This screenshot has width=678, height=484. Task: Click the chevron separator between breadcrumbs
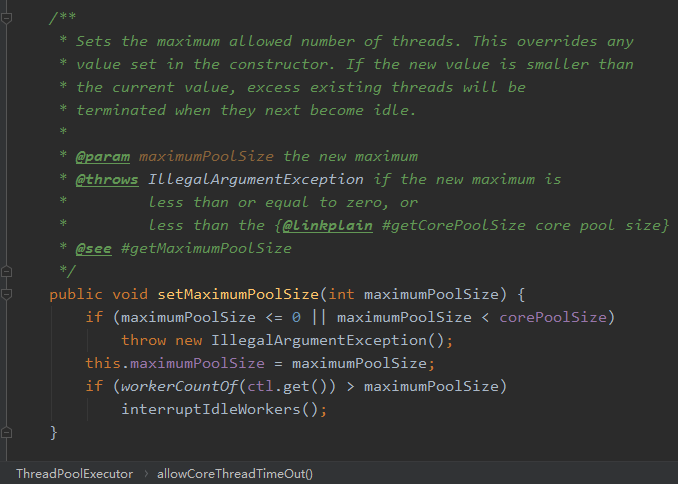tap(146, 474)
